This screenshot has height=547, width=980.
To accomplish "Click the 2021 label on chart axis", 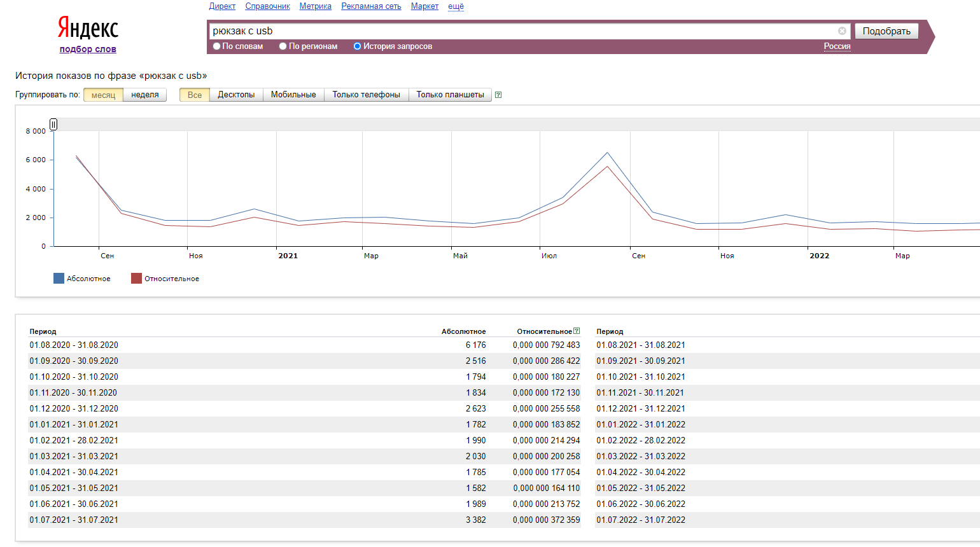I will (288, 256).
